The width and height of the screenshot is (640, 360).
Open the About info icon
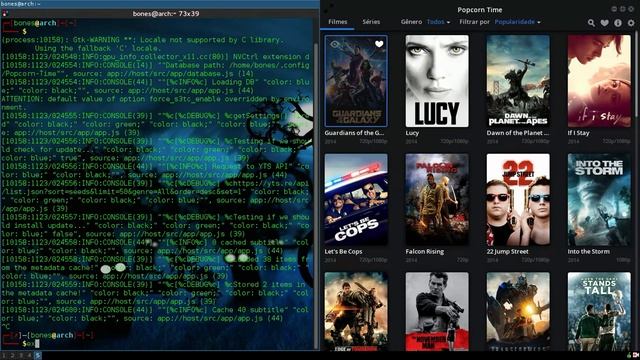coord(618,23)
